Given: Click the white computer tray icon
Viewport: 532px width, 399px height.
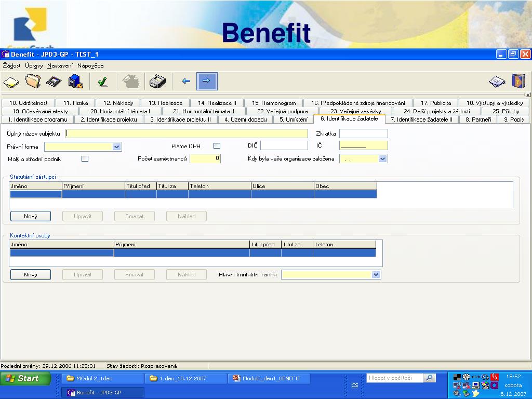Looking at the screenshot, I should coord(476,385).
